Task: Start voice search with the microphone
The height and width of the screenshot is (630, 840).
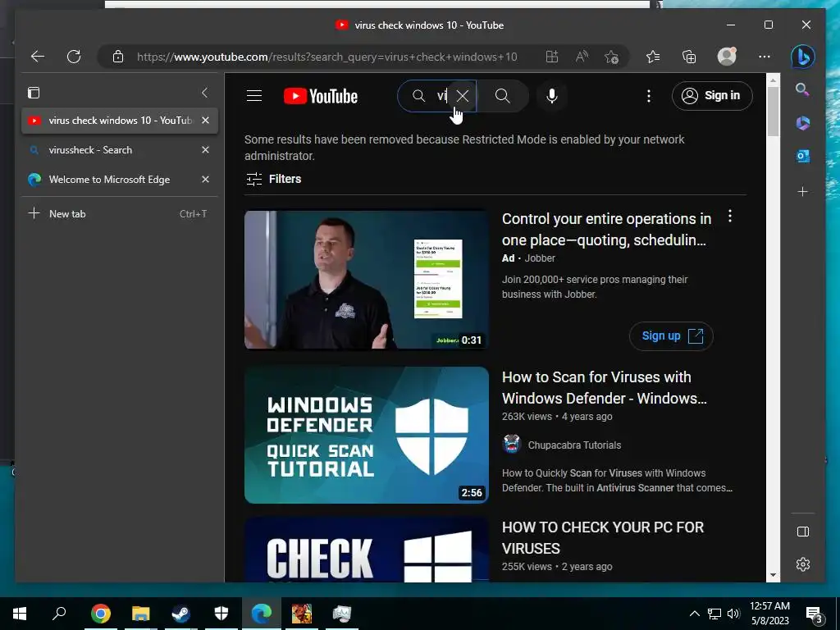Action: [x=552, y=96]
